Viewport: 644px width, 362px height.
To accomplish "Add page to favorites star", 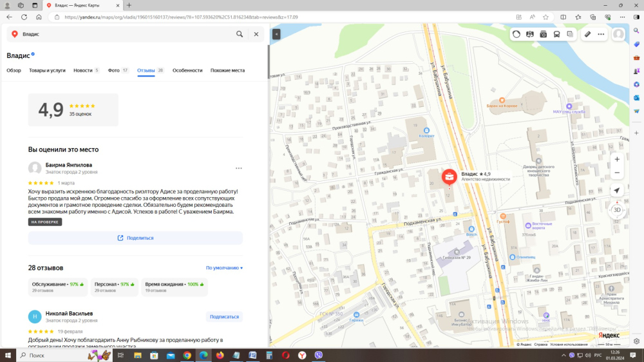I will (545, 17).
